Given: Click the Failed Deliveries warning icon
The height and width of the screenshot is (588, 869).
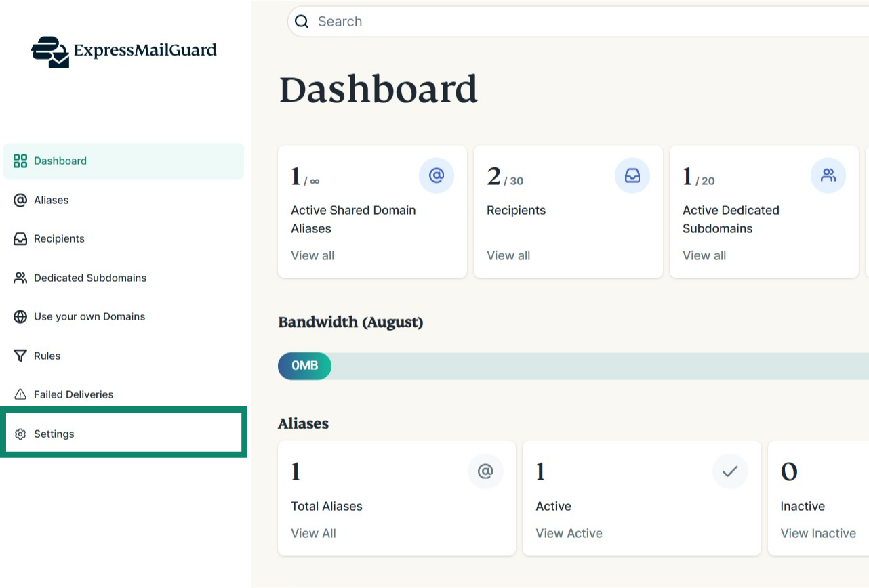Looking at the screenshot, I should (20, 394).
